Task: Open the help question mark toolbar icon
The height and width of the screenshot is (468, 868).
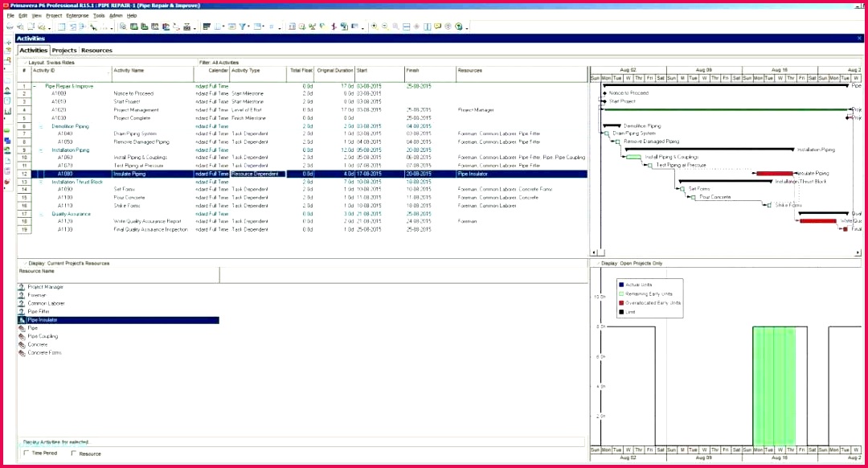Action: (x=459, y=27)
